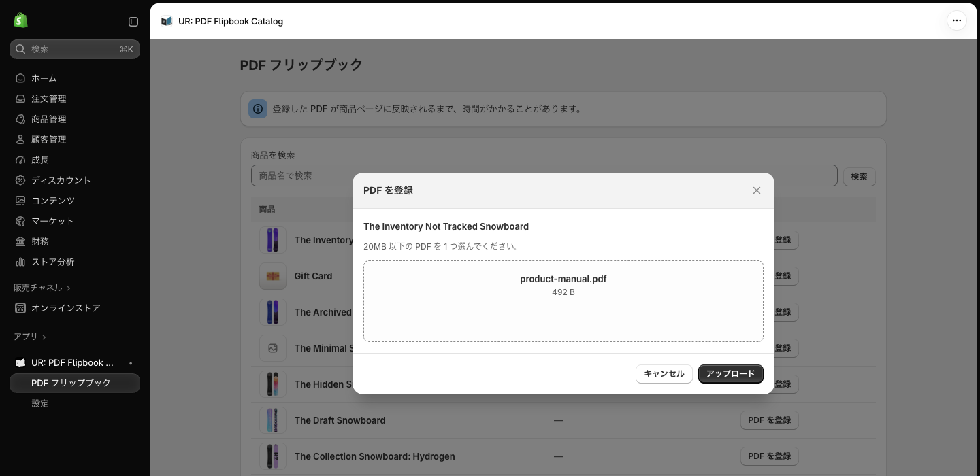Expand the 販売チャネル section
Image resolution: width=980 pixels, height=476 pixels.
pyautogui.click(x=42, y=288)
